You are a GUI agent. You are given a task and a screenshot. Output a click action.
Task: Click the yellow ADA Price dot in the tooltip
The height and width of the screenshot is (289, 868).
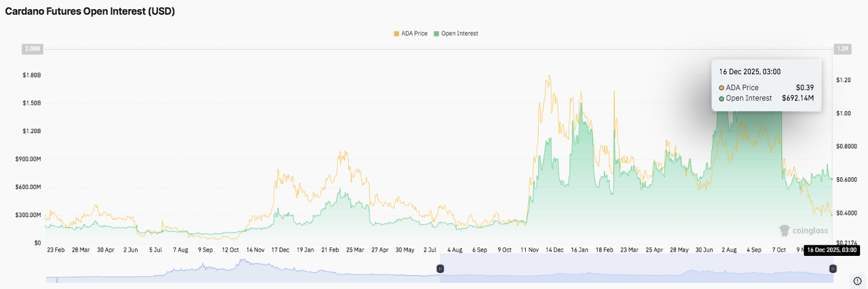click(x=721, y=88)
